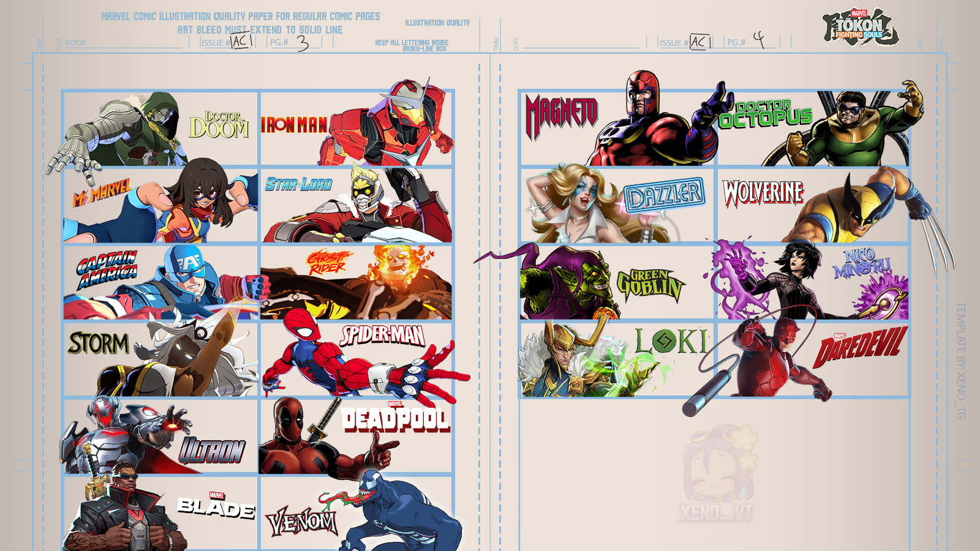Click the Iron Man title logo
The image size is (980, 551).
[x=294, y=124]
